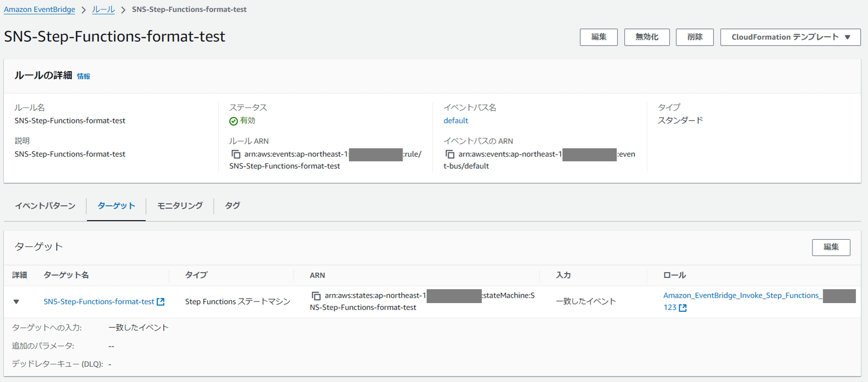Click external link icon next to role 123
The width and height of the screenshot is (868, 382).
[x=683, y=307]
